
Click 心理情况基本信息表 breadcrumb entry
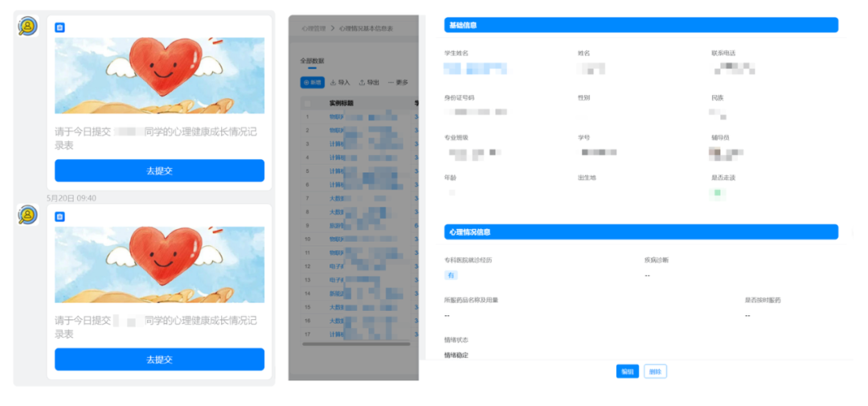coord(366,27)
